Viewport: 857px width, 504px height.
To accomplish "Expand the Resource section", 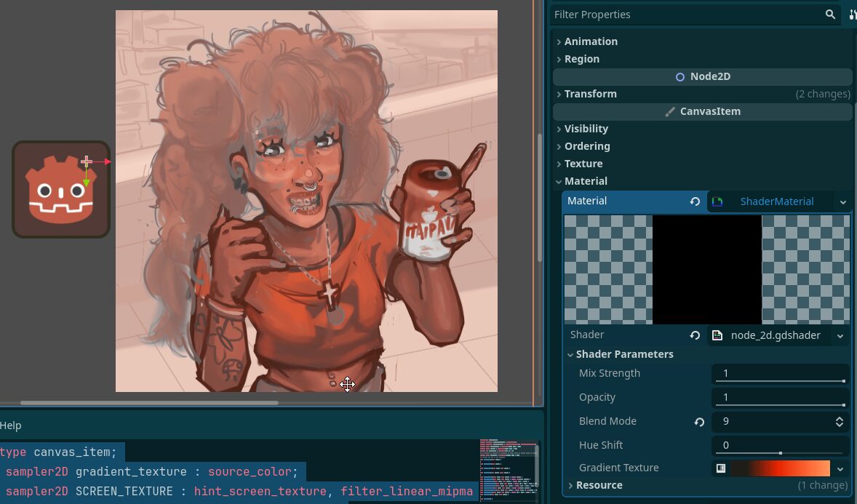I will 570,485.
